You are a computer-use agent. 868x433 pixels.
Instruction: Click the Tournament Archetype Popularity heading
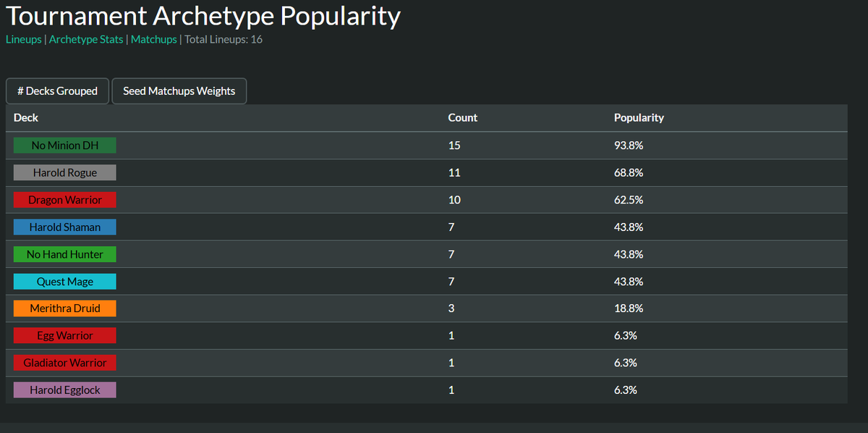(x=203, y=15)
